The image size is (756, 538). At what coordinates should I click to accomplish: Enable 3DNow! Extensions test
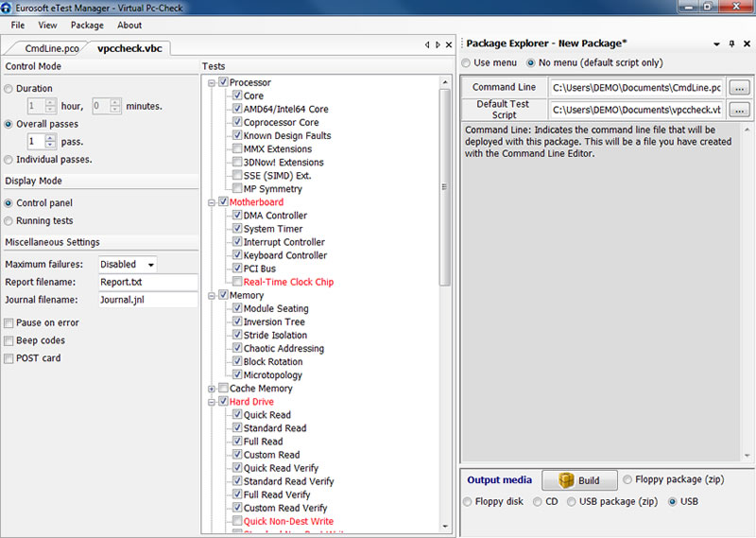237,162
